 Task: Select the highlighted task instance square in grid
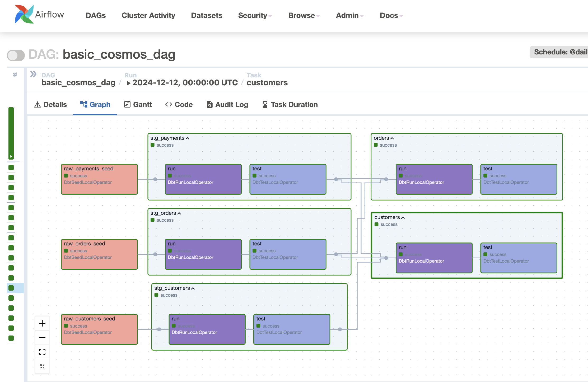(11, 288)
